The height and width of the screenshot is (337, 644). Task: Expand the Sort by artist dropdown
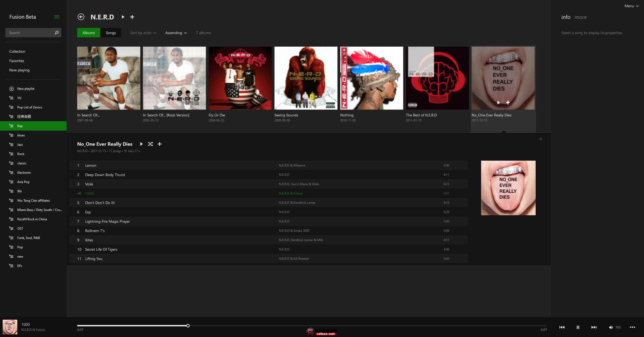coord(143,33)
